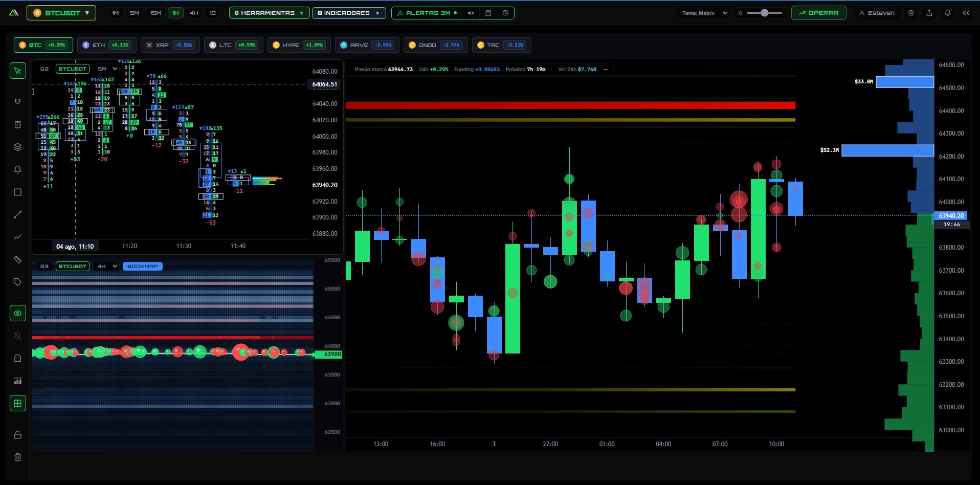Select the 1D timeframe
Screen dimensions: 980x485
click(213, 13)
